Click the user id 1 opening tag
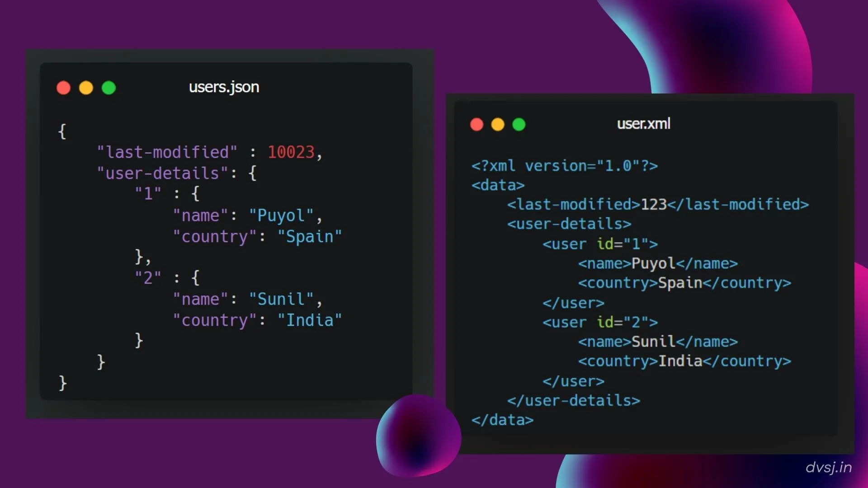 point(599,244)
